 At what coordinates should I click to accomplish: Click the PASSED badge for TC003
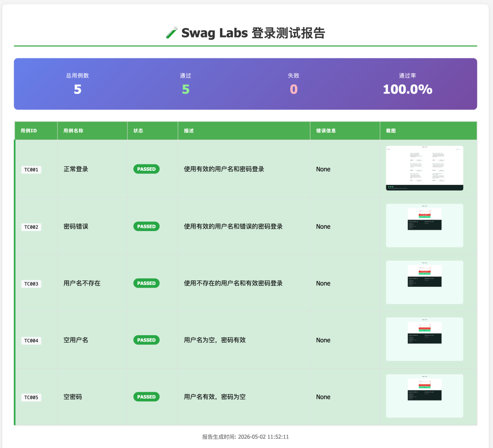click(x=147, y=283)
